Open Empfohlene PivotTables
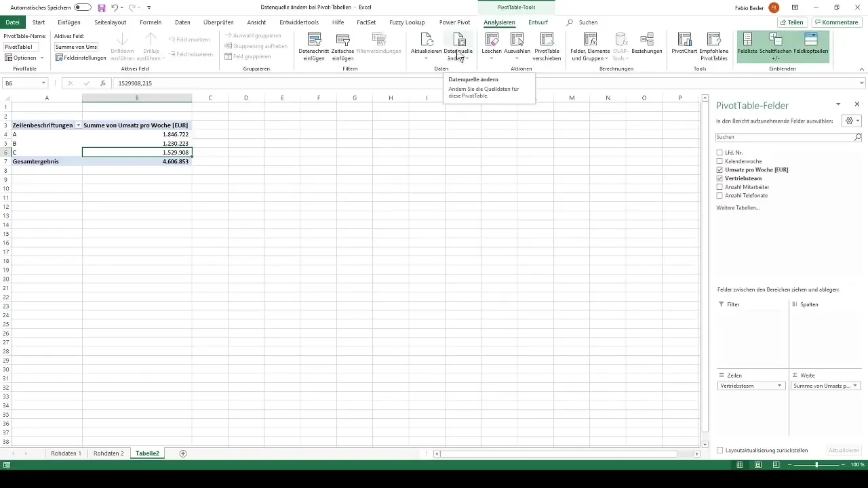This screenshot has height=488, width=868. [714, 47]
